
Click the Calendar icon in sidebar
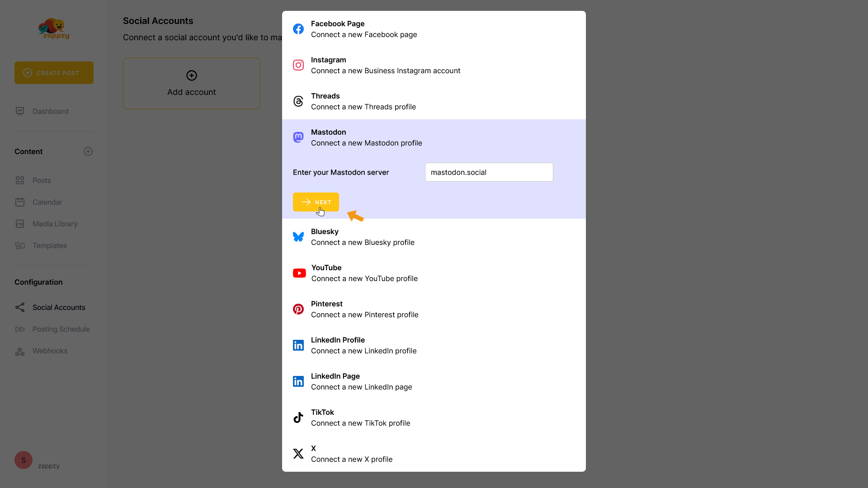coord(20,202)
